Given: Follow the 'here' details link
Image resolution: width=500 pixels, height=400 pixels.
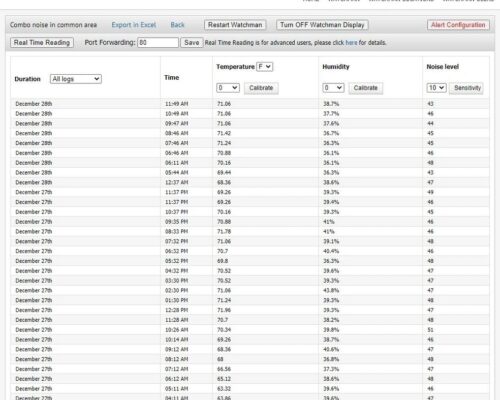Looking at the screenshot, I should tap(351, 43).
